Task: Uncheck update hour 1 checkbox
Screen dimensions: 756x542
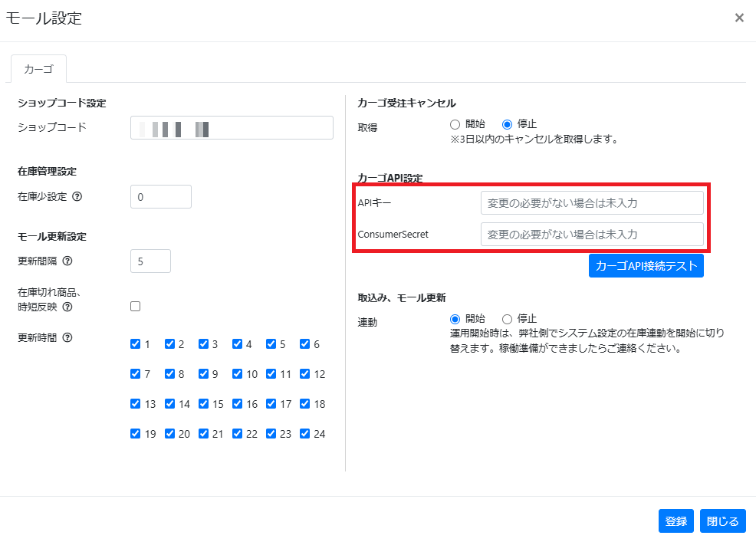Action: 136,343
